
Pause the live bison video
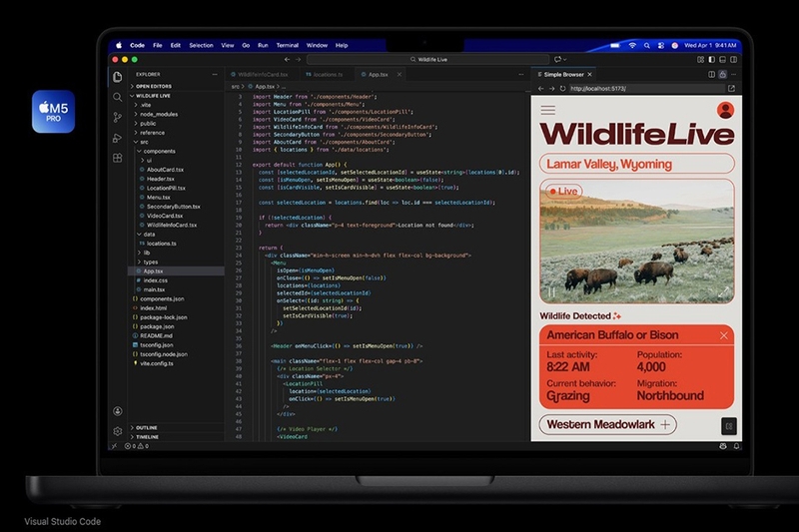(551, 292)
